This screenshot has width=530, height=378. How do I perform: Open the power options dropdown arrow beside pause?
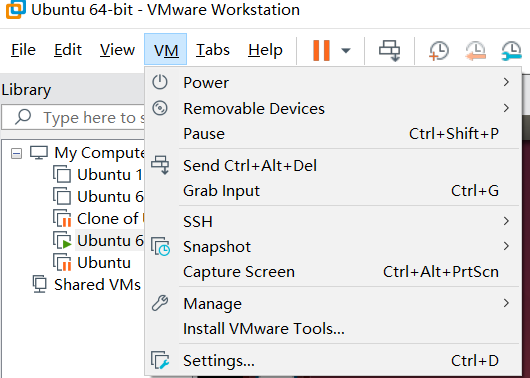[x=345, y=51]
